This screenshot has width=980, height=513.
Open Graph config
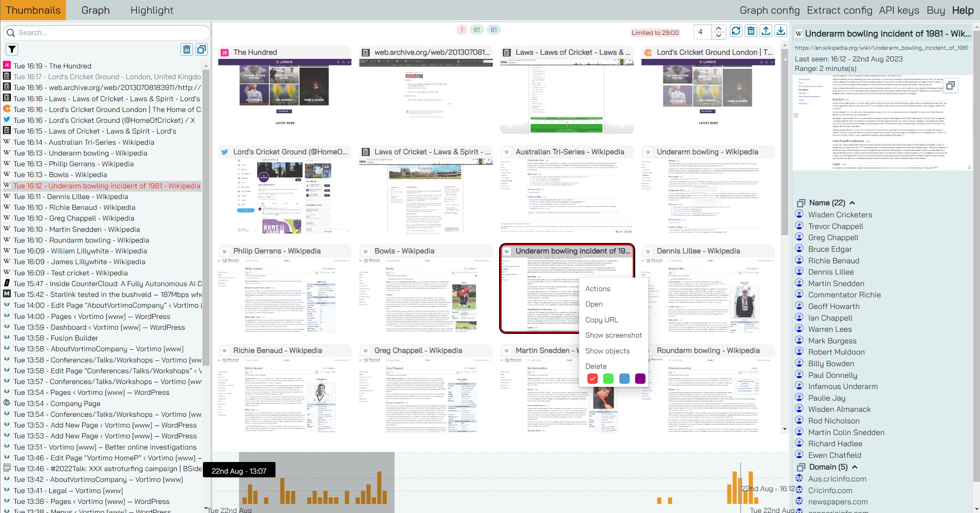[x=770, y=10]
